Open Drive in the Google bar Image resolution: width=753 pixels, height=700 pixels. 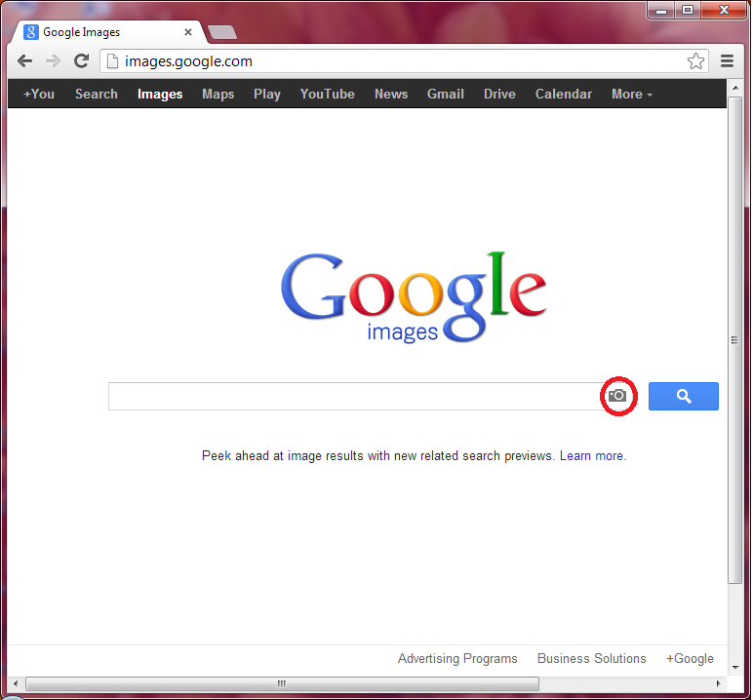point(499,95)
